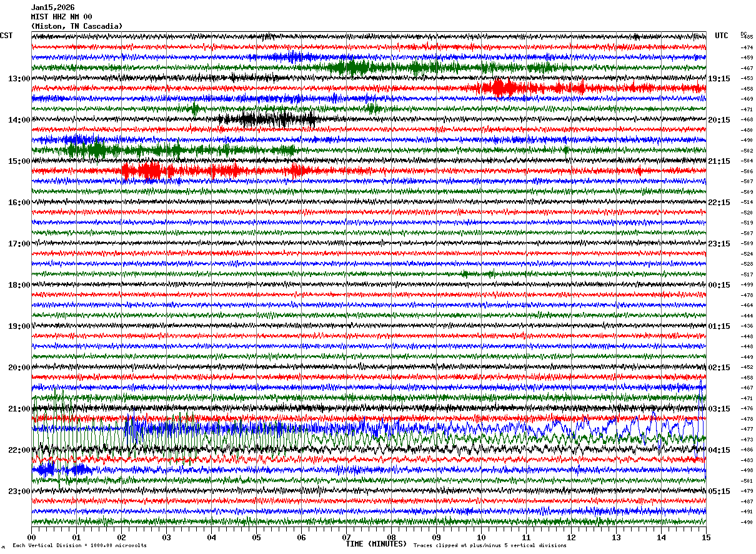This screenshot has width=756, height=554.
Task: Click the Each Vertical Division scale note
Action: (x=79, y=545)
